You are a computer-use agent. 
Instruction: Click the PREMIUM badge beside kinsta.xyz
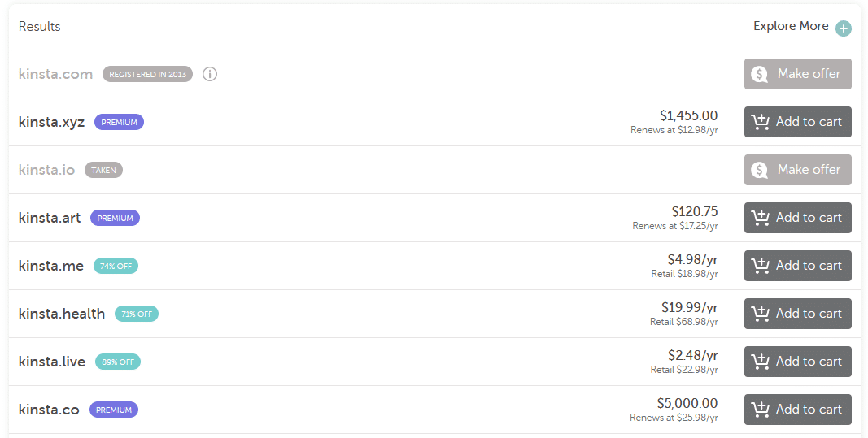coord(119,122)
